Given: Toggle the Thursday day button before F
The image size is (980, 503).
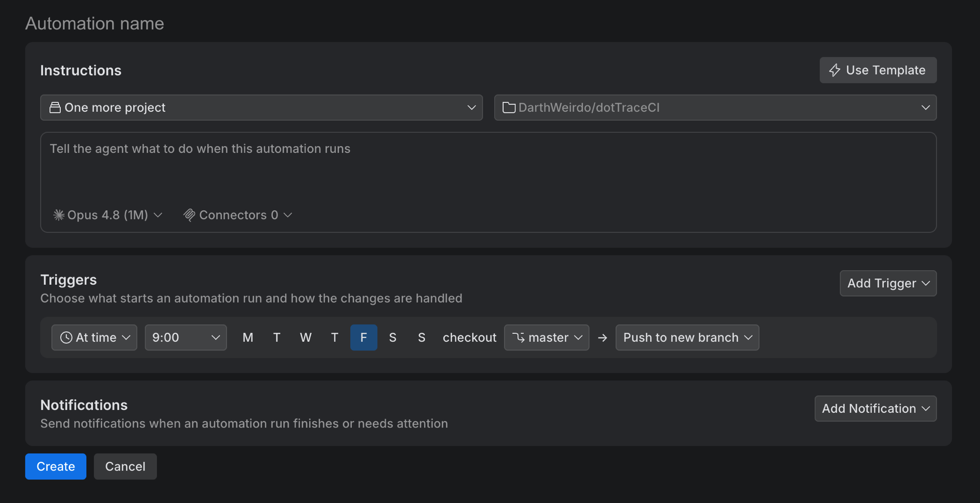Looking at the screenshot, I should click(335, 337).
